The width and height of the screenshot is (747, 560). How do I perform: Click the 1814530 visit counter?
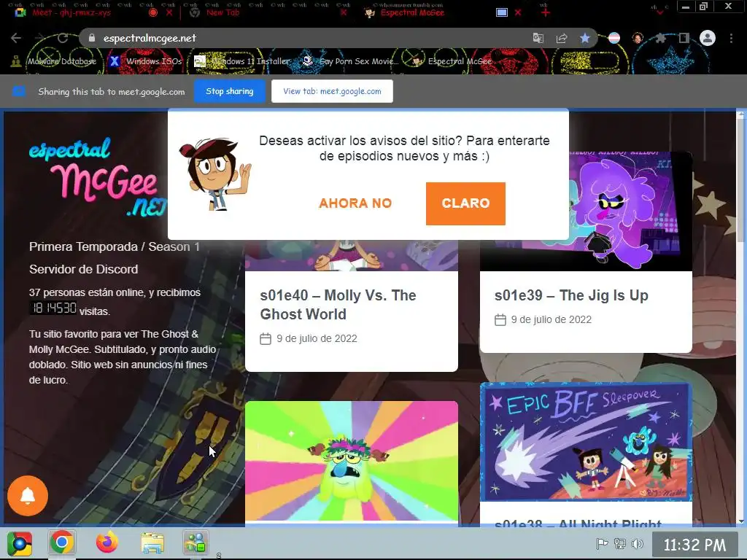tap(53, 308)
